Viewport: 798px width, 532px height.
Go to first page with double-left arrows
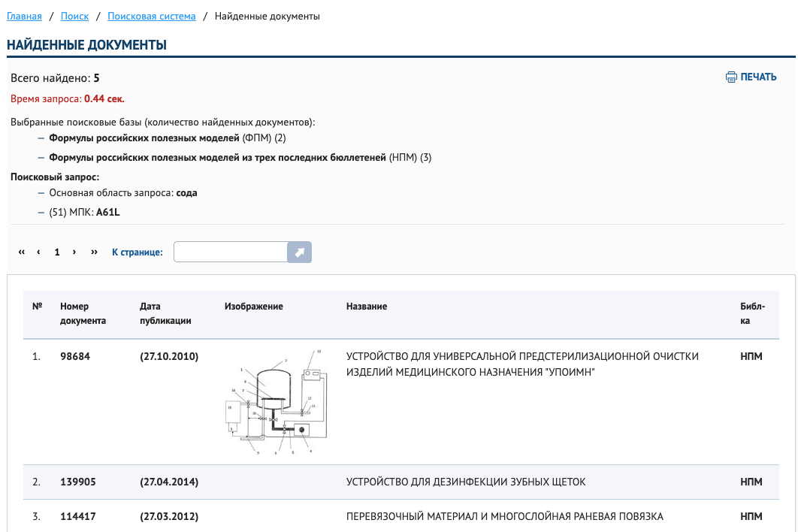click(x=22, y=252)
